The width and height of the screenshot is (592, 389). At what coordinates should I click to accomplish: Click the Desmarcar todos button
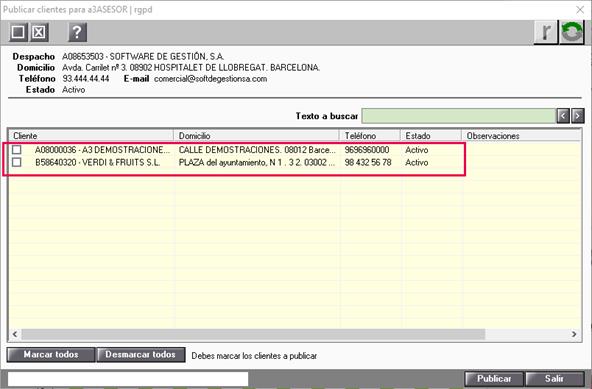pyautogui.click(x=140, y=355)
